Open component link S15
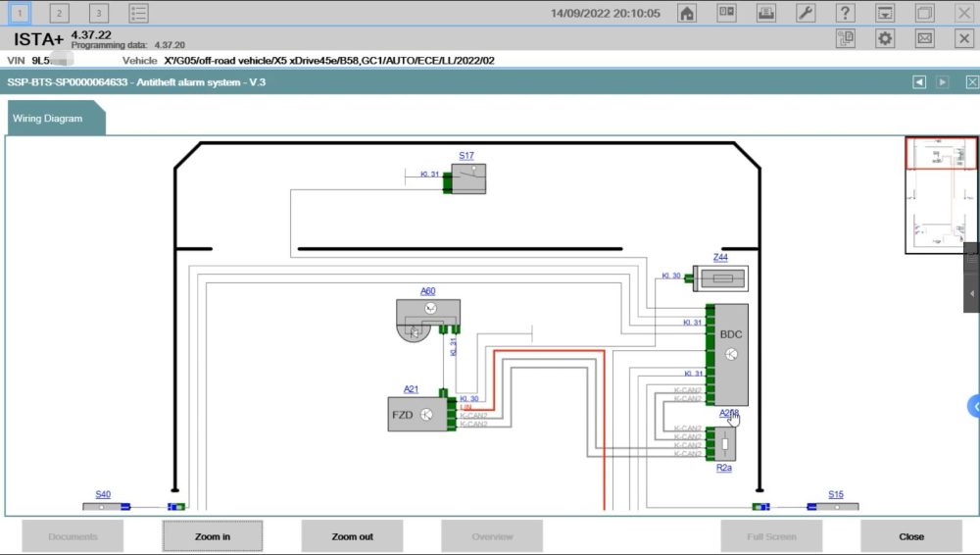 836,494
